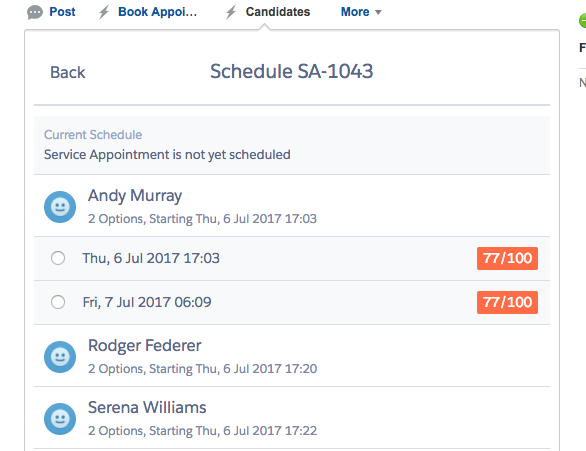Click the 77/100 score badge for Thursday slot
Screen dimensions: 586x451
point(507,258)
